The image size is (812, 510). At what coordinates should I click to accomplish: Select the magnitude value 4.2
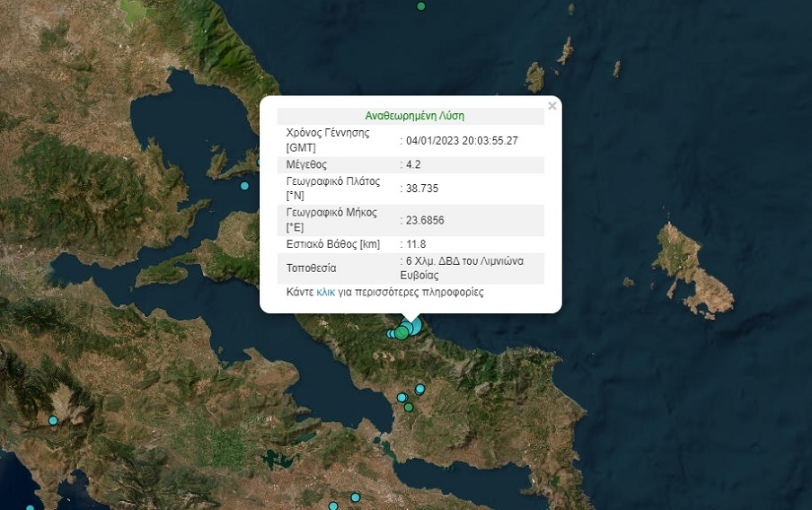(x=413, y=164)
